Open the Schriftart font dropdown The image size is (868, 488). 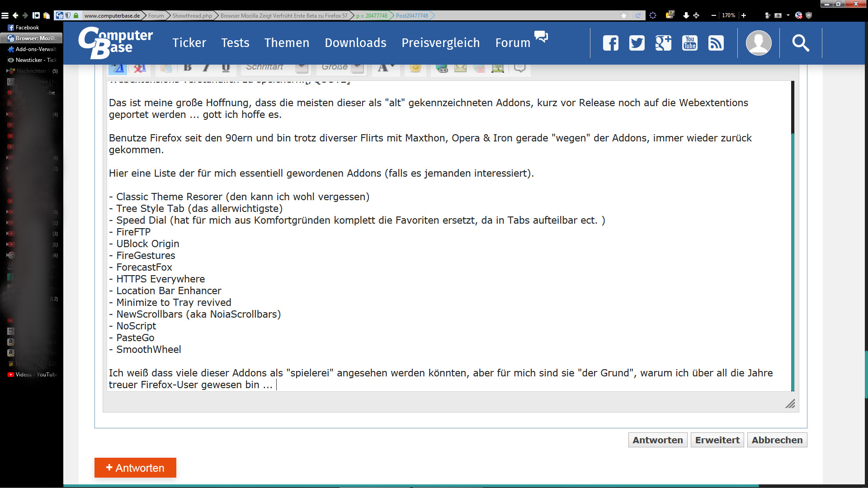click(x=302, y=68)
